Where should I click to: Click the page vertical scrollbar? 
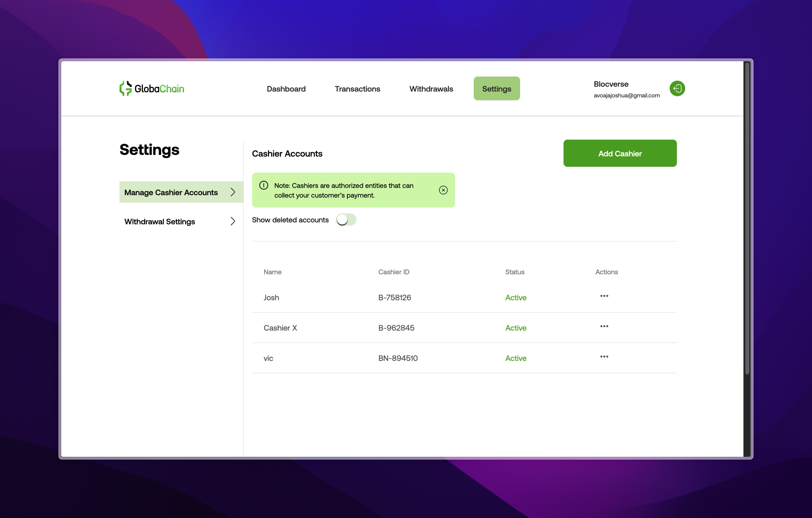[x=747, y=218]
